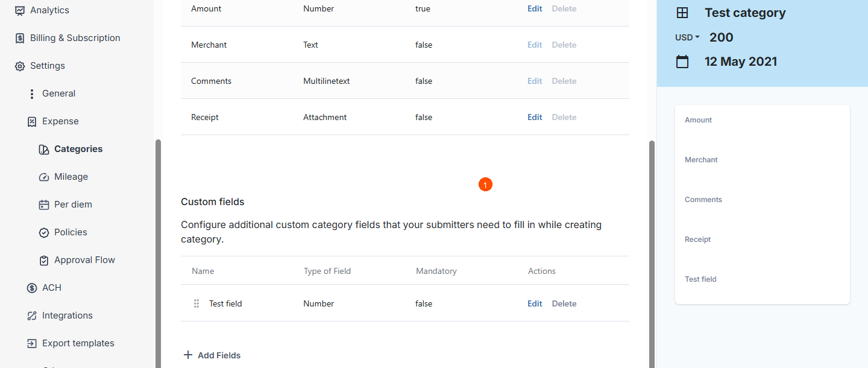Open the USD currency dropdown

pos(687,37)
